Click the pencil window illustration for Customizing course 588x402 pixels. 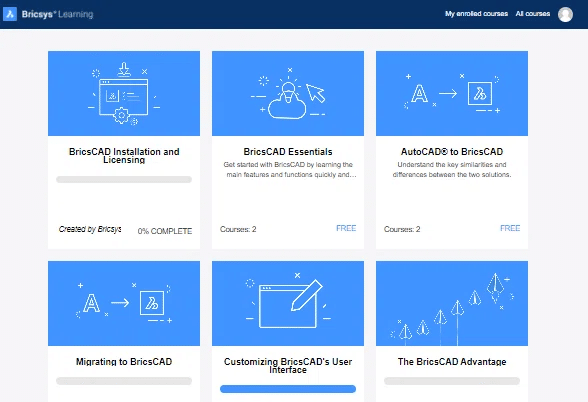click(x=288, y=303)
